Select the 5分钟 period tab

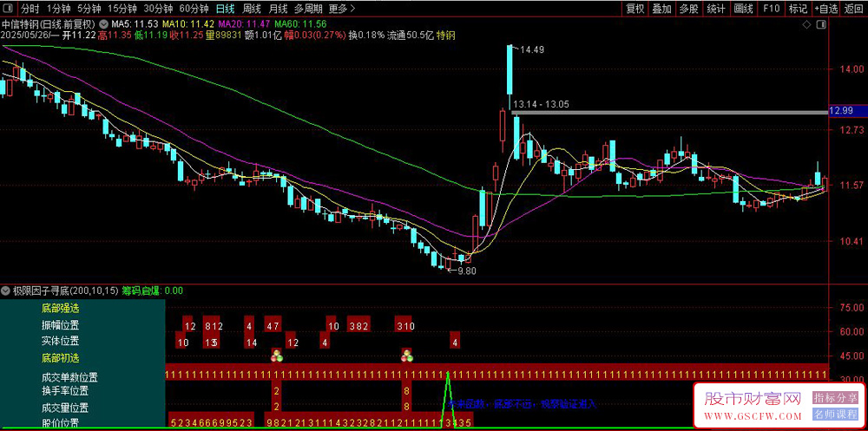(x=89, y=9)
